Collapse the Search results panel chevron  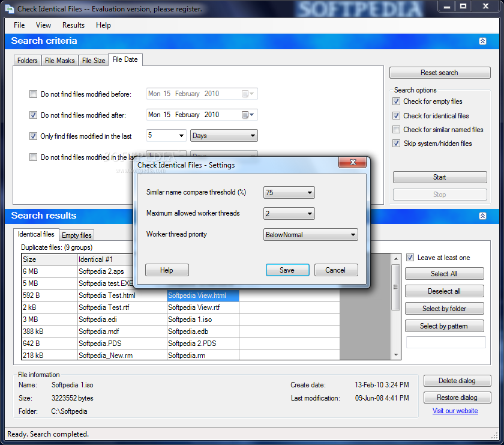click(482, 216)
